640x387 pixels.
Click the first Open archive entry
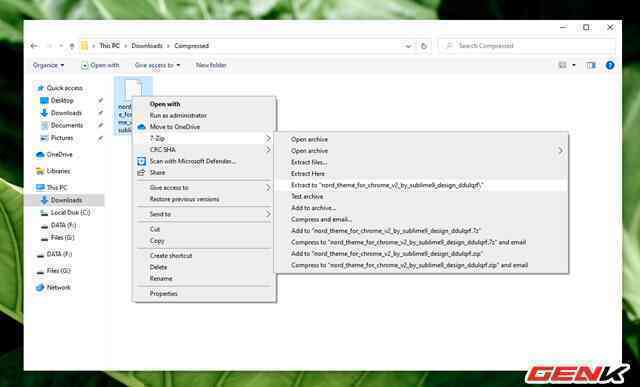[421, 140]
